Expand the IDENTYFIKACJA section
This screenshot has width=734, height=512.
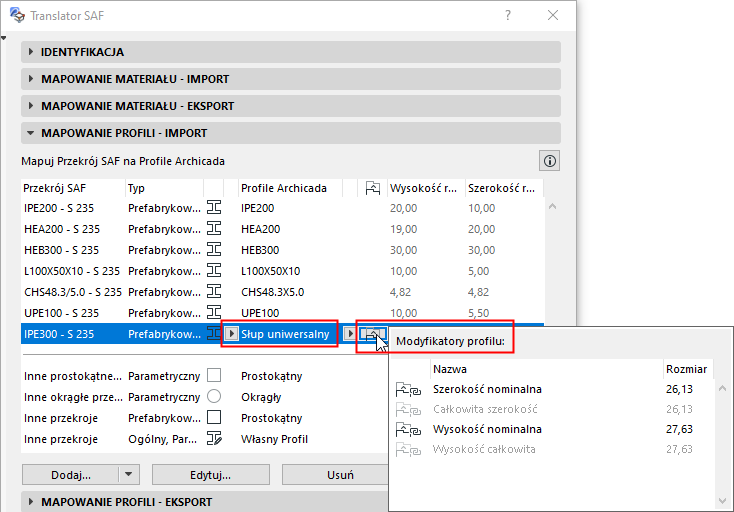(291, 52)
